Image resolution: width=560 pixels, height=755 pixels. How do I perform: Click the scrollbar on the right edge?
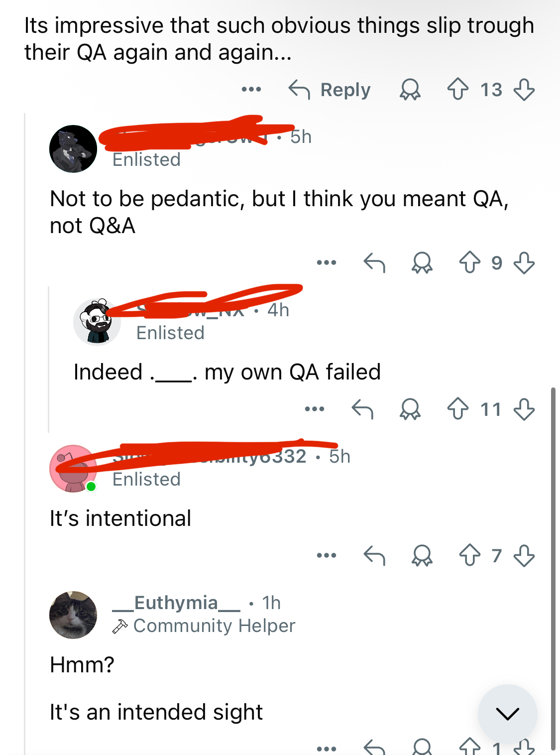coord(553,568)
